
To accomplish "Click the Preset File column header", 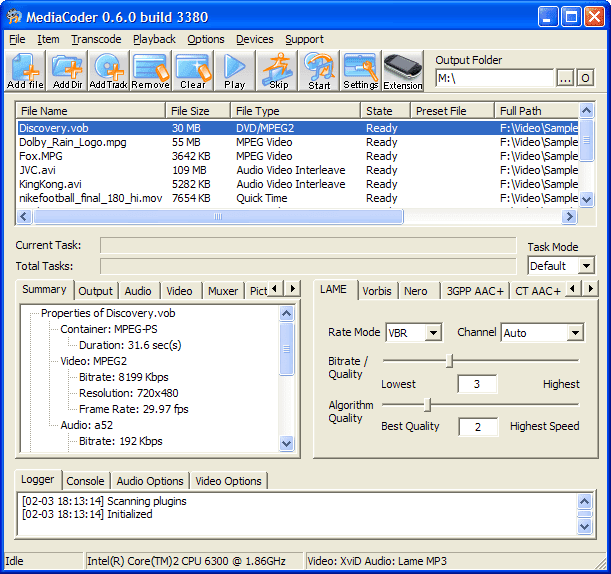I will point(452,111).
